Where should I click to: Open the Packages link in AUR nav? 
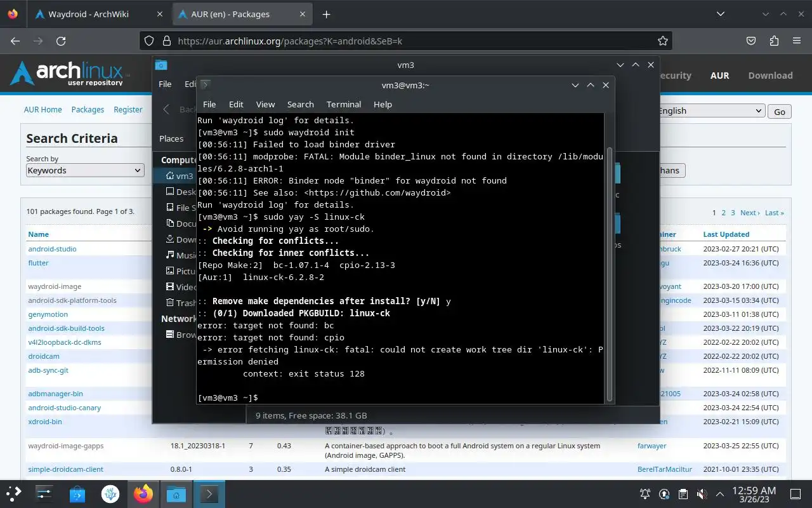88,109
